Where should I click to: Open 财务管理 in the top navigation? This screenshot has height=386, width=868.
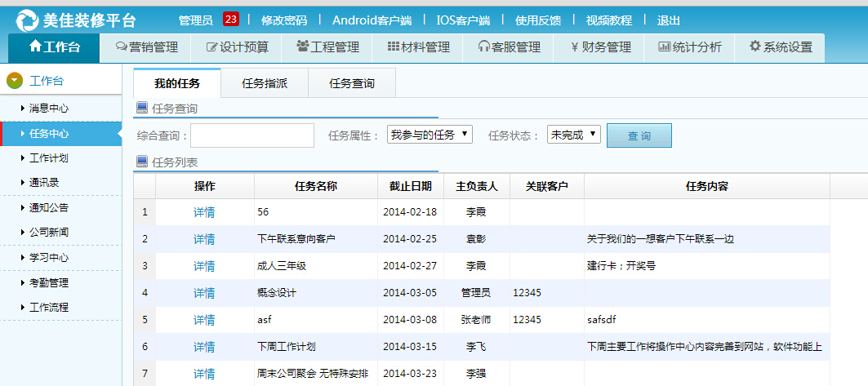tap(601, 47)
